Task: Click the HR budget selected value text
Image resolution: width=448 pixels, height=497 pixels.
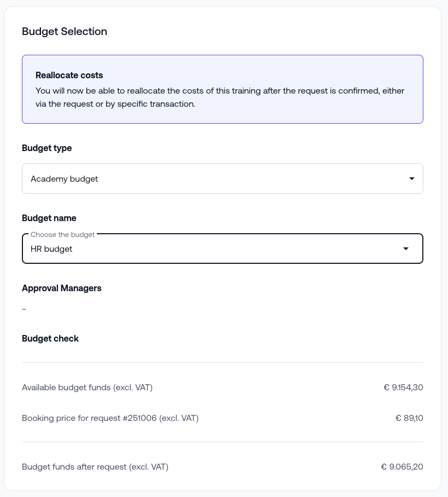Action: click(x=51, y=248)
